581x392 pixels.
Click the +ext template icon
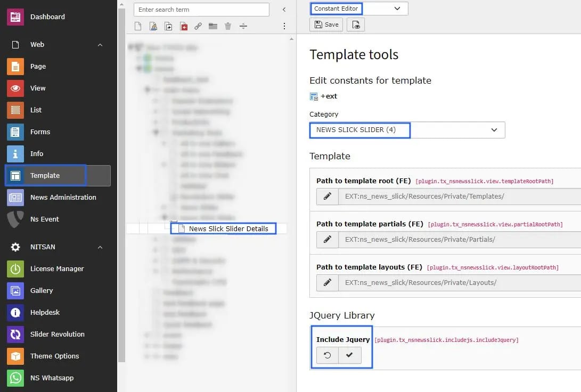click(x=314, y=97)
